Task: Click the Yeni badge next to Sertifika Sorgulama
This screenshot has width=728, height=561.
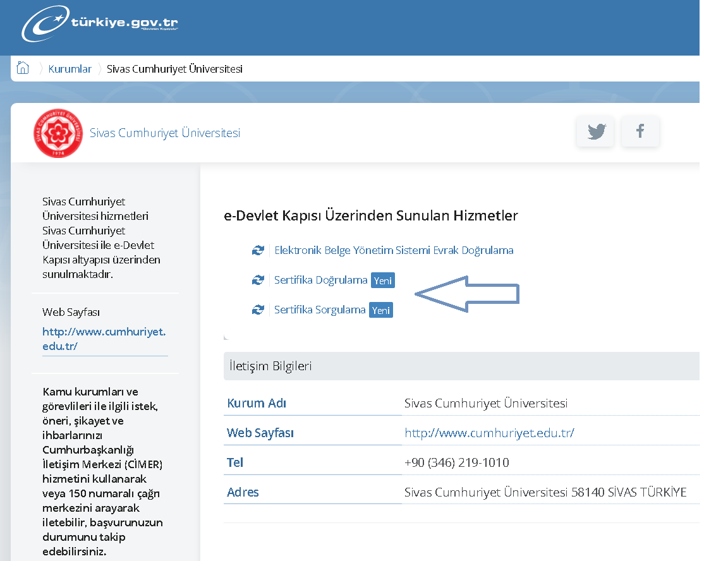Action: click(381, 310)
